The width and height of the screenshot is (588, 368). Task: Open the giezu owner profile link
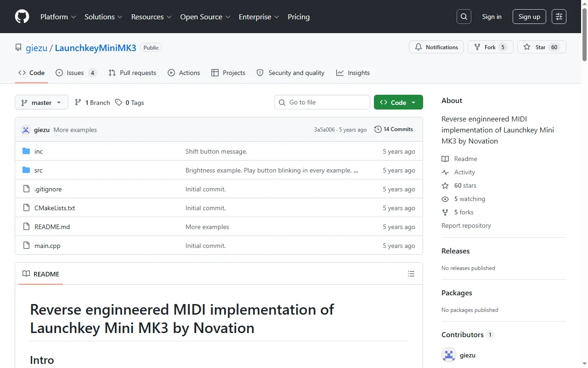click(36, 48)
